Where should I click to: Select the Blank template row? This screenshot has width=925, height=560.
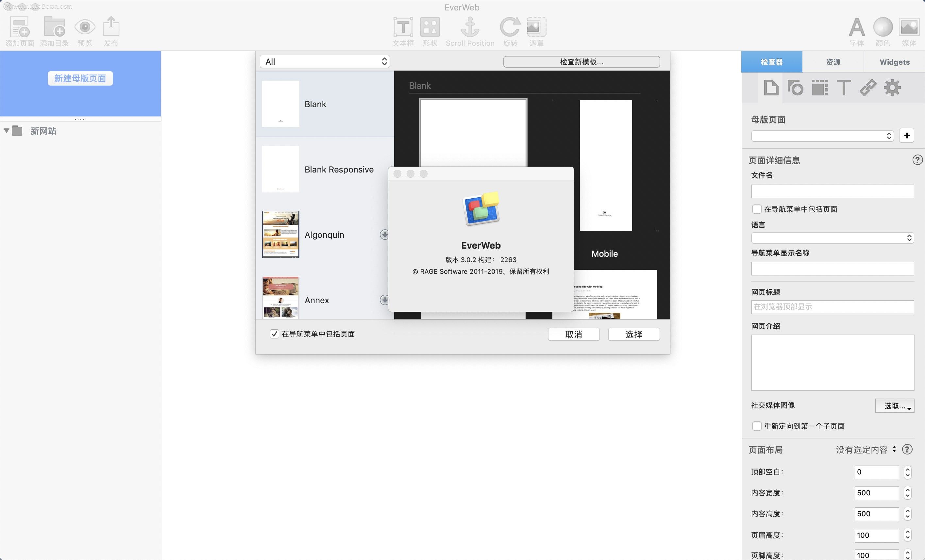pyautogui.click(x=325, y=104)
